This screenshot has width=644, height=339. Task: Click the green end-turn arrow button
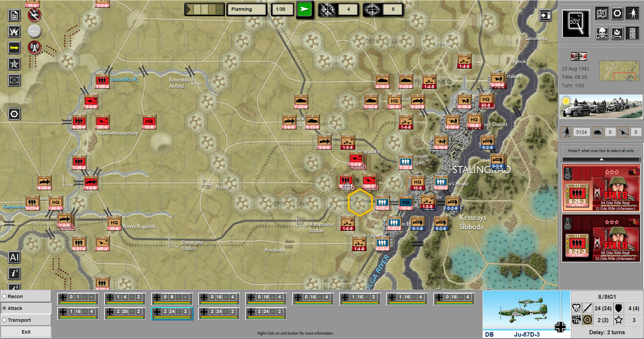(x=304, y=9)
